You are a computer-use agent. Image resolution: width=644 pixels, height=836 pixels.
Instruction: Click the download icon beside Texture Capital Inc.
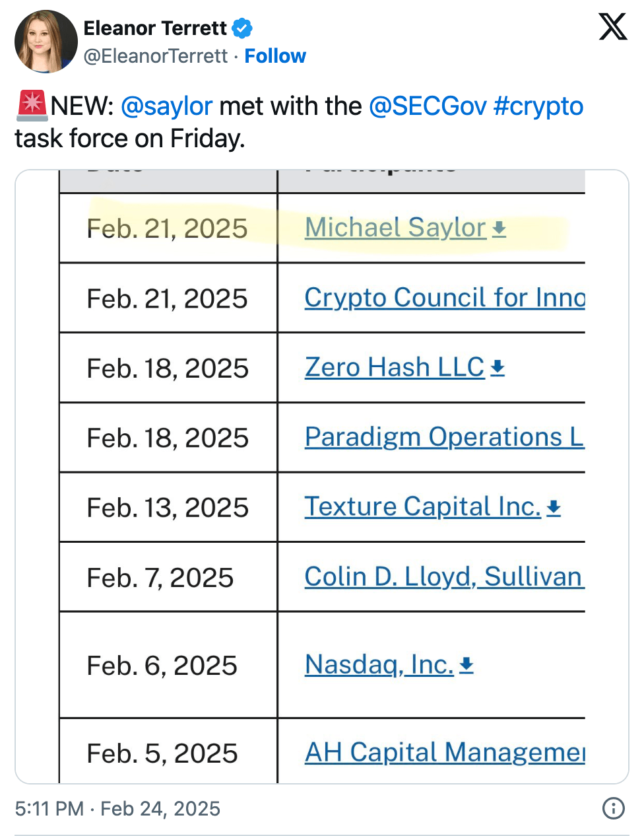[x=554, y=508]
